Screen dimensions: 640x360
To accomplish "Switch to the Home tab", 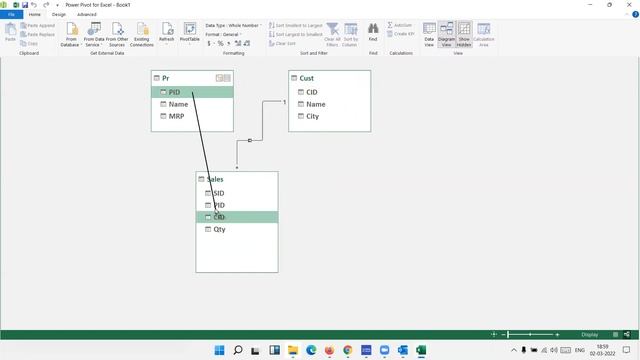I will tap(35, 14).
